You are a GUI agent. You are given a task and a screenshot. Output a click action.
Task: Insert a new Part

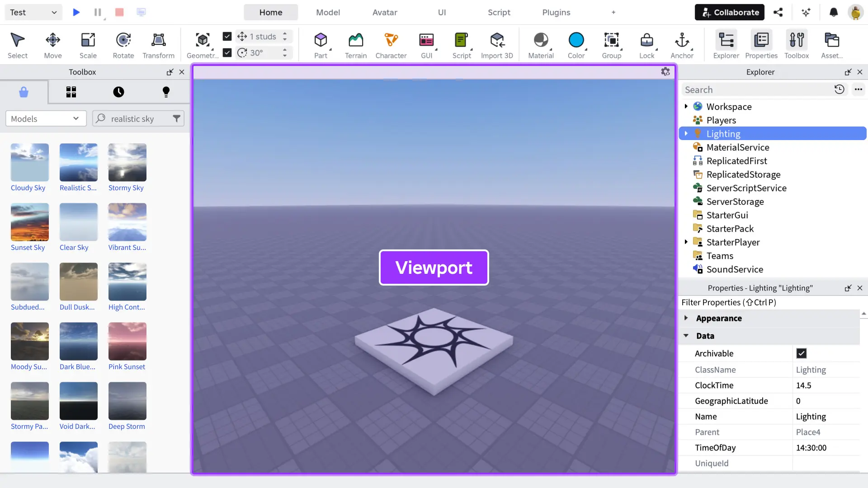(x=321, y=44)
